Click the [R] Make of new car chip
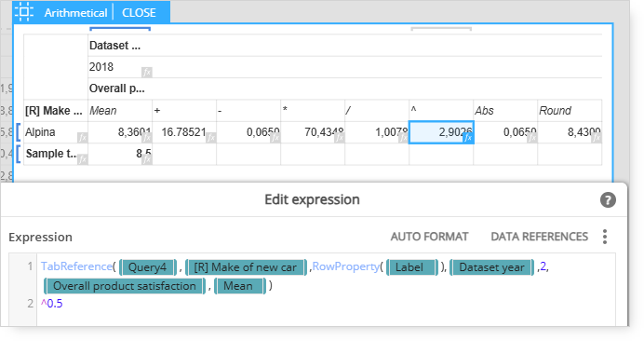 [246, 267]
